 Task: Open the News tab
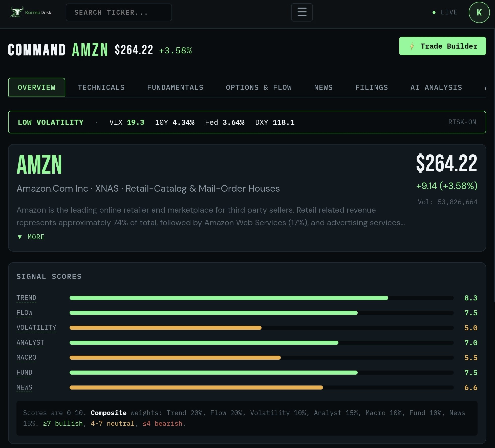point(323,88)
